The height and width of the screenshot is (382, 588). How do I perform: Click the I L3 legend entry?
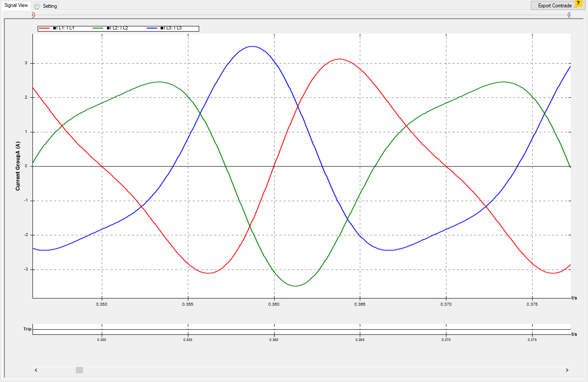[171, 28]
